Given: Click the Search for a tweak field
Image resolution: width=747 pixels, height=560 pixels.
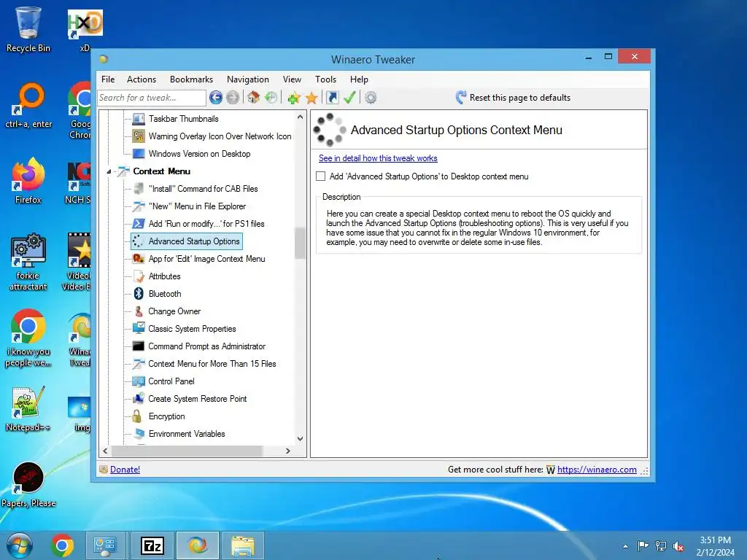Looking at the screenshot, I should tap(152, 98).
